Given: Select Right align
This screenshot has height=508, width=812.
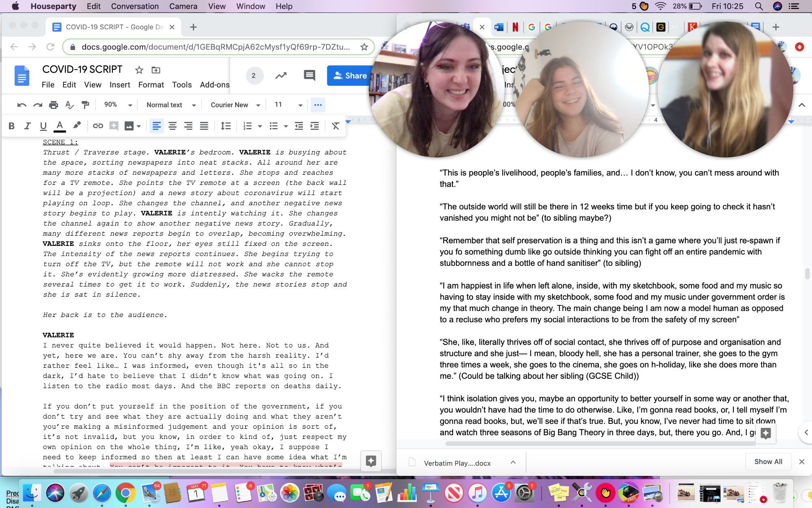Looking at the screenshot, I should [x=188, y=126].
